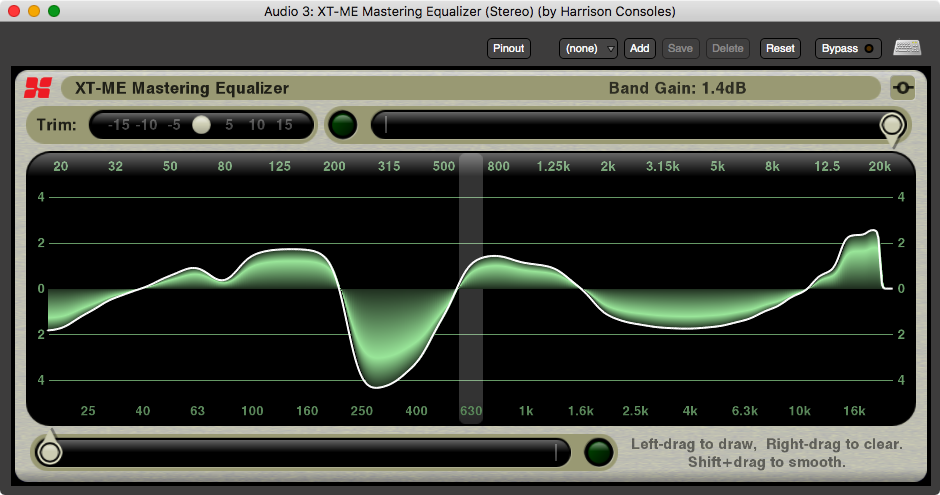Click the Trim: label
Image resolution: width=940 pixels, height=495 pixels.
[56, 125]
